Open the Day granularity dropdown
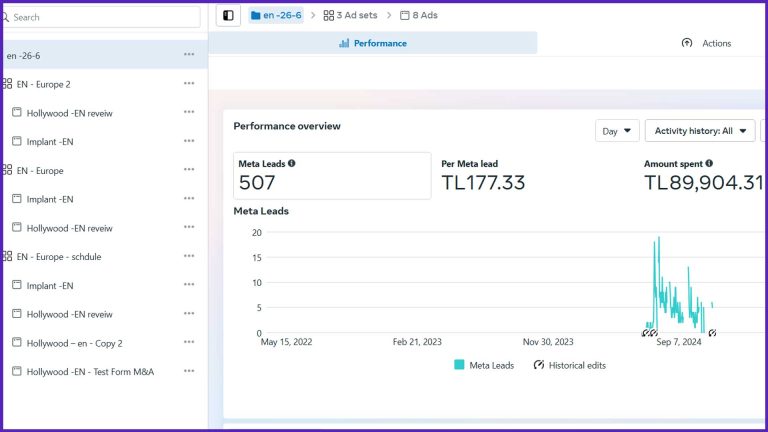 pos(616,131)
